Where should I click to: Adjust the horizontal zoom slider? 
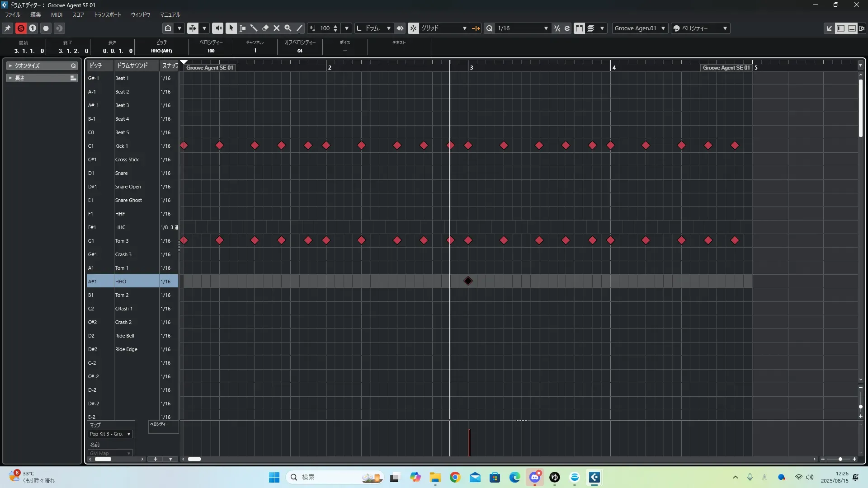click(x=840, y=459)
